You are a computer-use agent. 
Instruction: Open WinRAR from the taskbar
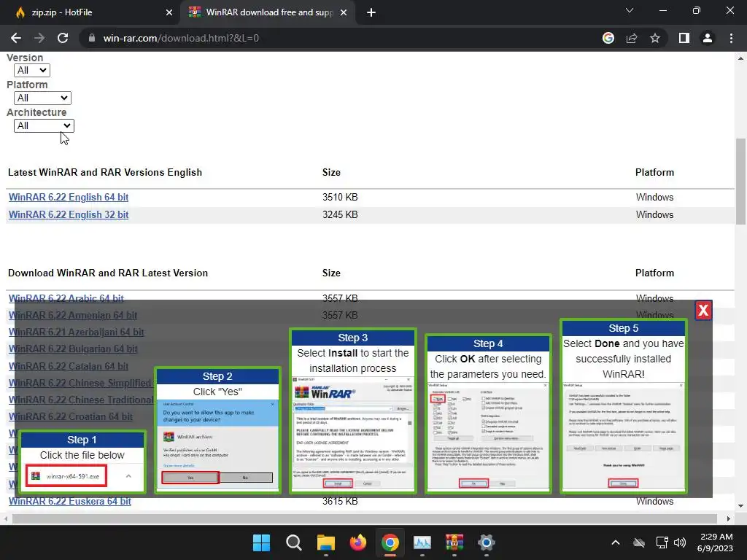point(454,542)
